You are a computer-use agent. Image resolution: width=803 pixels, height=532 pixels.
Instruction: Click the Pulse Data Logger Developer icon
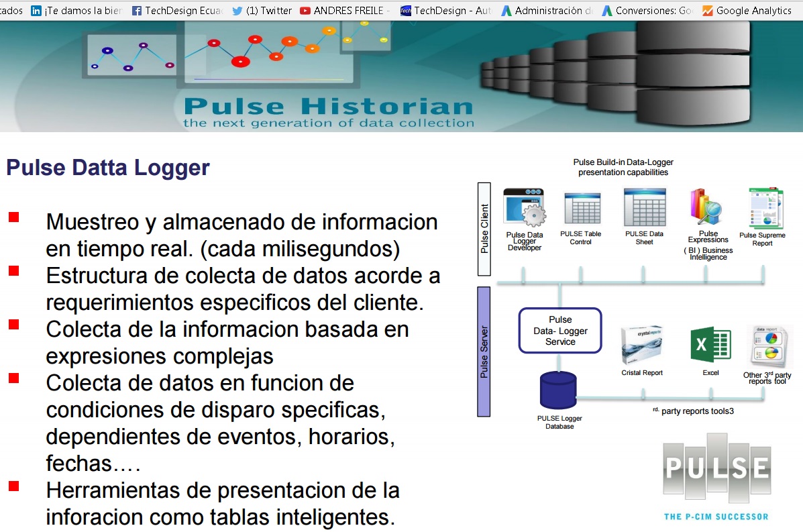(x=524, y=209)
